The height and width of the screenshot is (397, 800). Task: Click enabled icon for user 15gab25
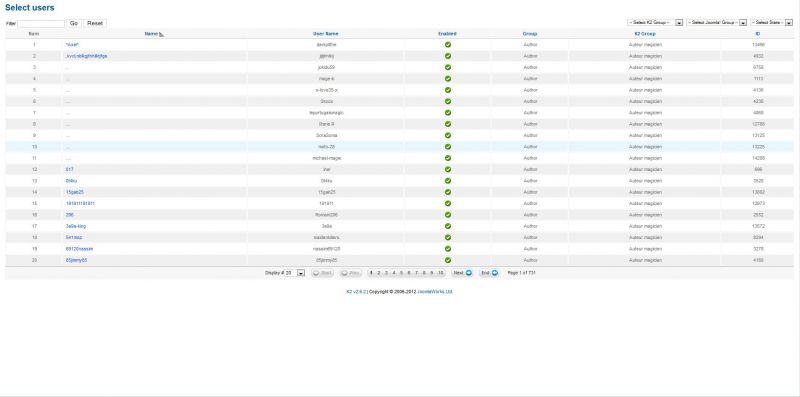pos(447,192)
